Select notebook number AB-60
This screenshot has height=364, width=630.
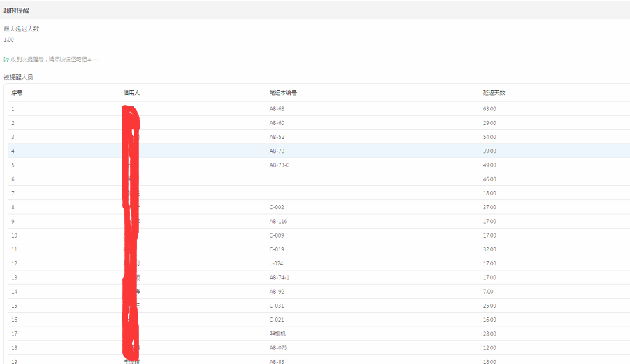click(277, 123)
